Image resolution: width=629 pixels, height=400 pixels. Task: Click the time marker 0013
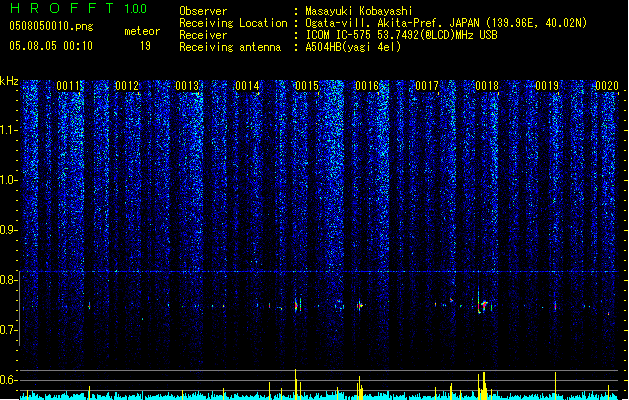[187, 86]
